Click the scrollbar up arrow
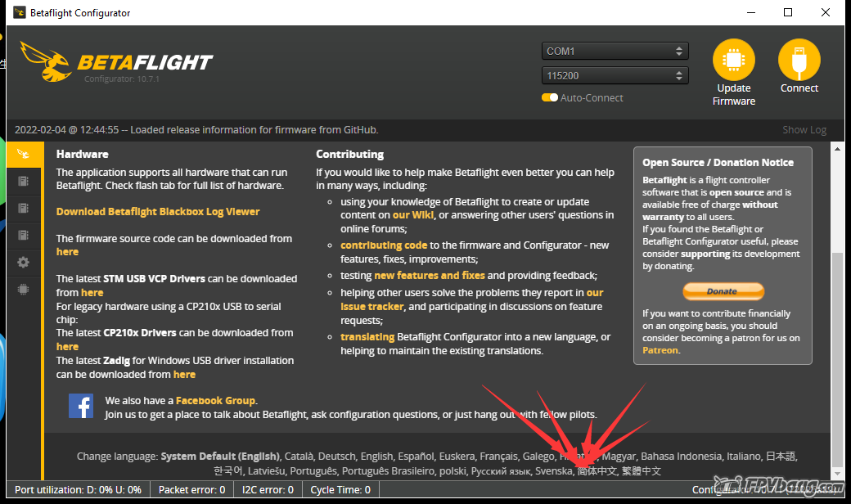 pyautogui.click(x=837, y=149)
